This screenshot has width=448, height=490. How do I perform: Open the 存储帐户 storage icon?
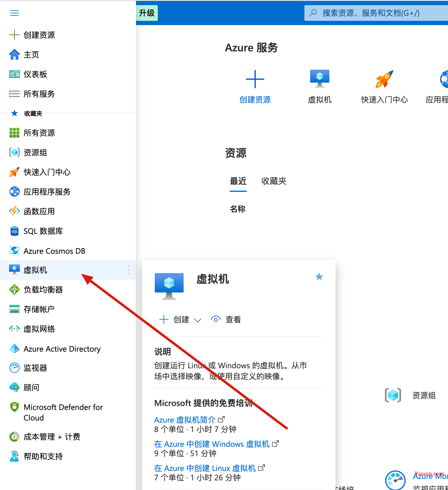coord(14,309)
